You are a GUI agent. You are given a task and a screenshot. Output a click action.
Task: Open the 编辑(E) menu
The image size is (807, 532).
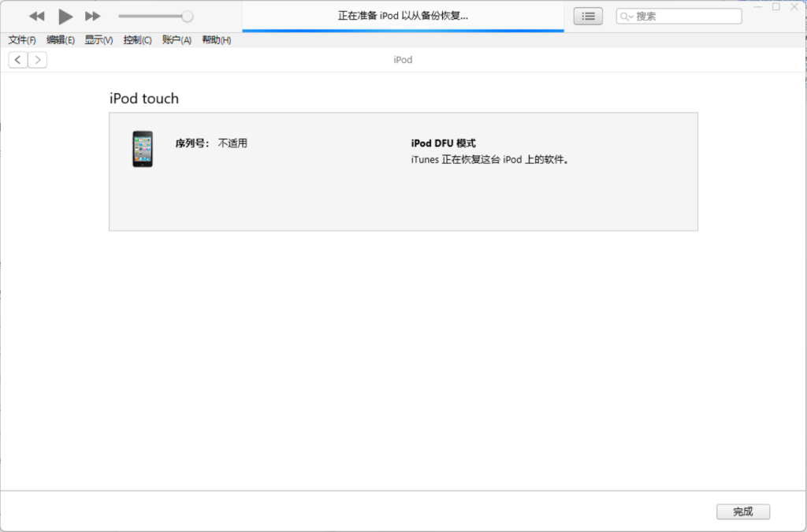coord(61,40)
